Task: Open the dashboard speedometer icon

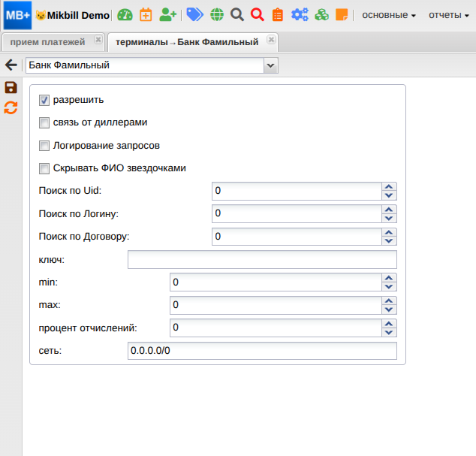Action: point(125,15)
